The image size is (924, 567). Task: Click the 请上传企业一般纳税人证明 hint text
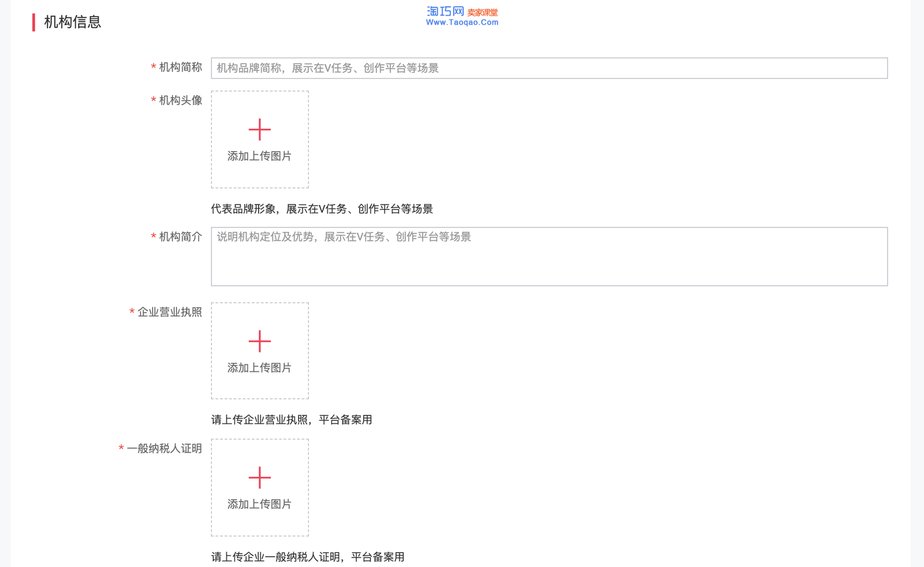click(x=308, y=557)
